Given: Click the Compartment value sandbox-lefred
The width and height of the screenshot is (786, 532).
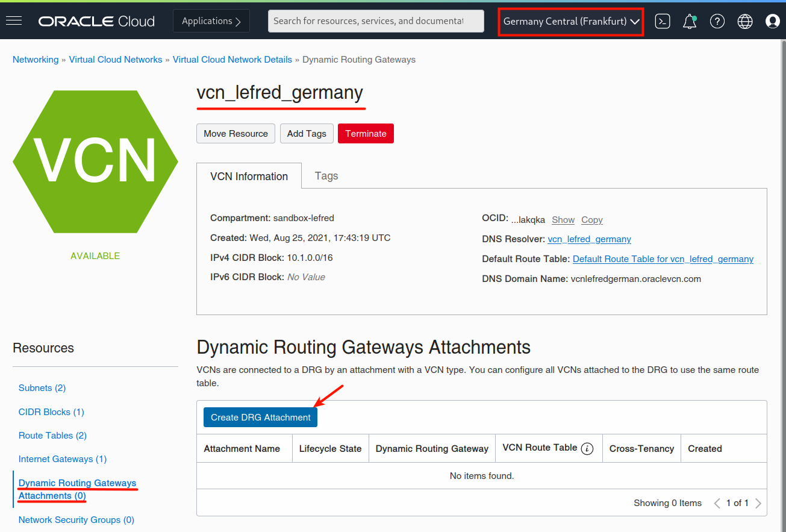Looking at the screenshot, I should click(304, 218).
